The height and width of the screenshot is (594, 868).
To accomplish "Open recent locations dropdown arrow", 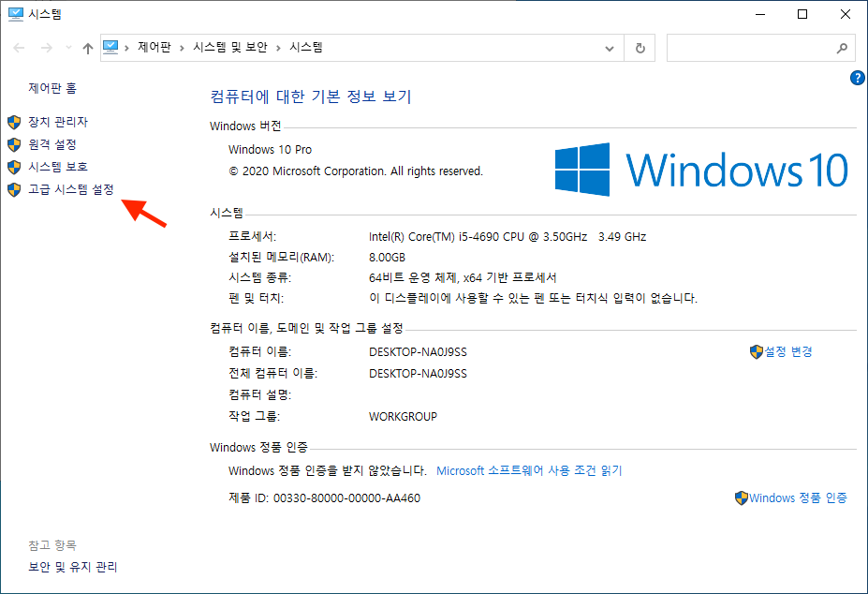I will [68, 48].
